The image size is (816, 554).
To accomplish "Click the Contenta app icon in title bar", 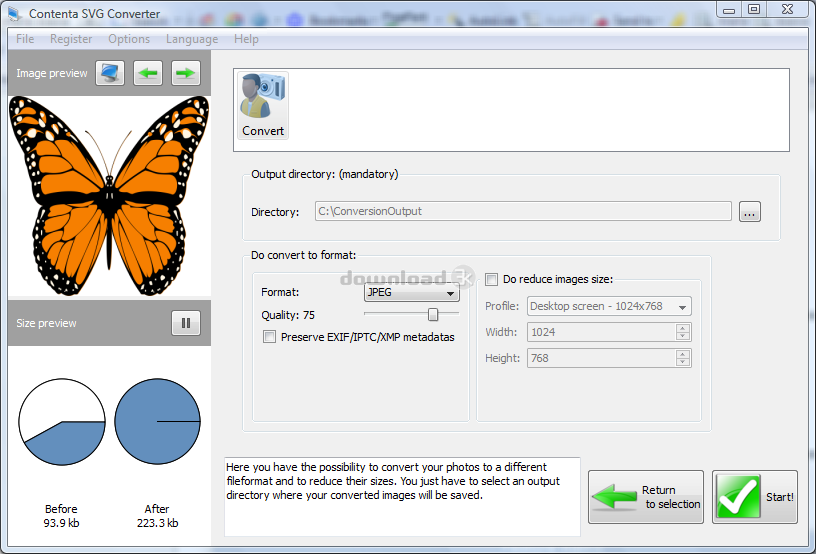I will click(15, 14).
